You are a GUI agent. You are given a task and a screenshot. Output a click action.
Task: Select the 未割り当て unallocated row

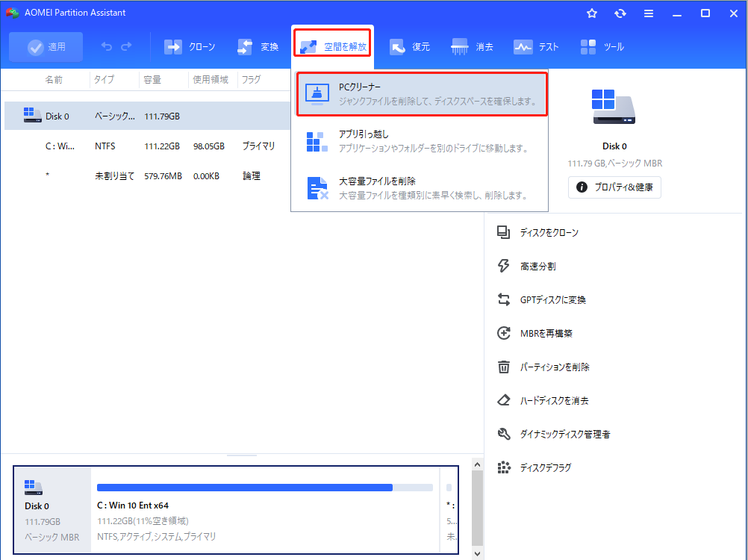(x=147, y=176)
